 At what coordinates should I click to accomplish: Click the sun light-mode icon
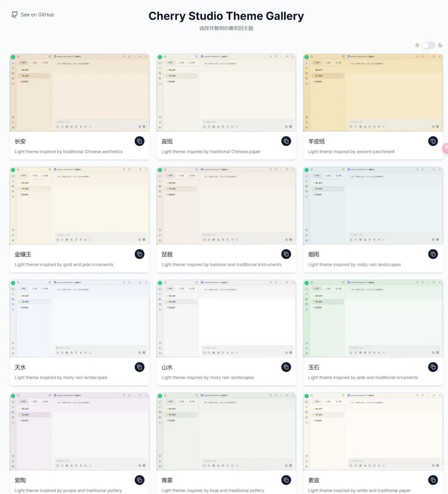coord(417,45)
